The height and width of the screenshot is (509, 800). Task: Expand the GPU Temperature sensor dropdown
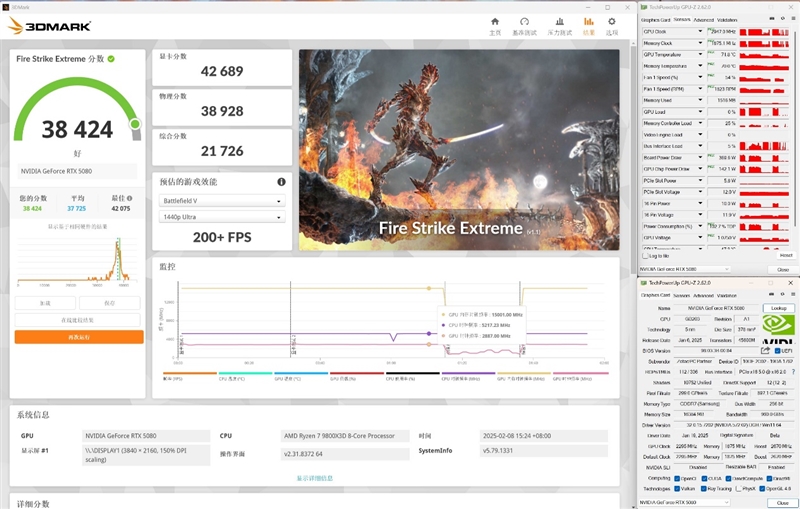[700, 55]
